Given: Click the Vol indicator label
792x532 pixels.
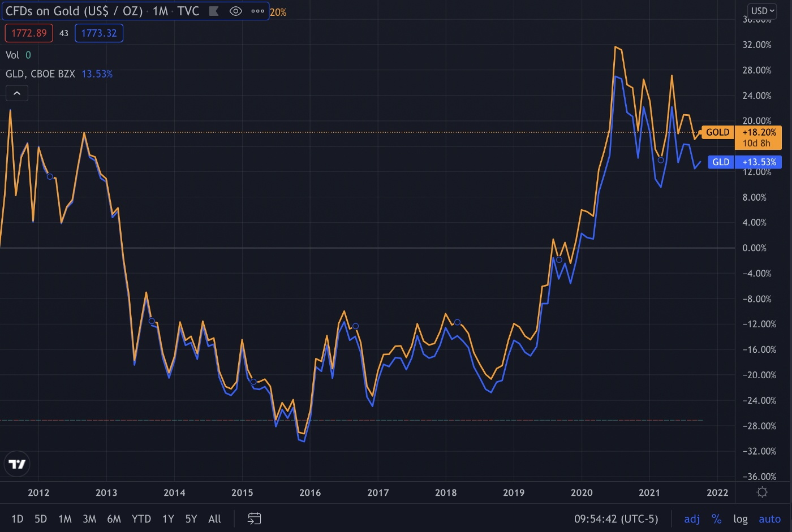Looking at the screenshot, I should point(12,55).
